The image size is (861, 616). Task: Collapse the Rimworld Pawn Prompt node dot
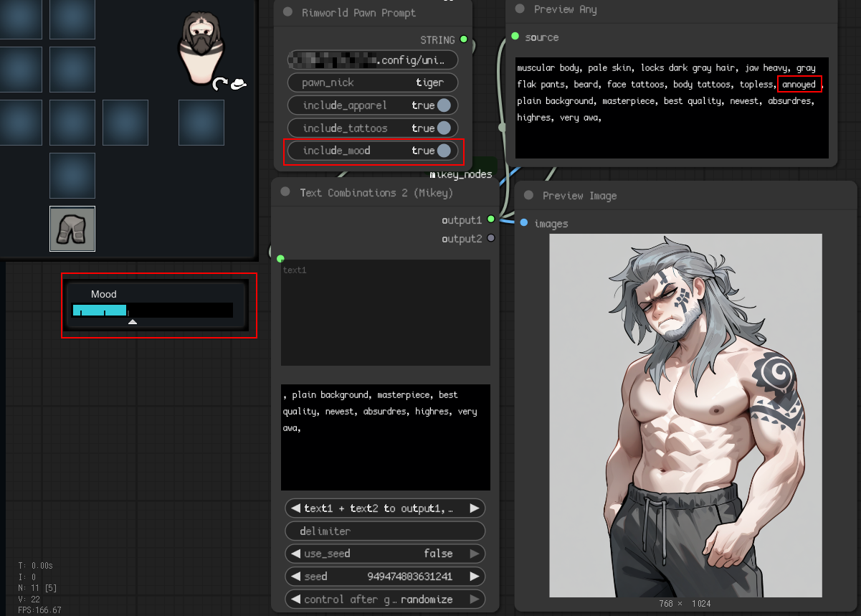click(288, 12)
